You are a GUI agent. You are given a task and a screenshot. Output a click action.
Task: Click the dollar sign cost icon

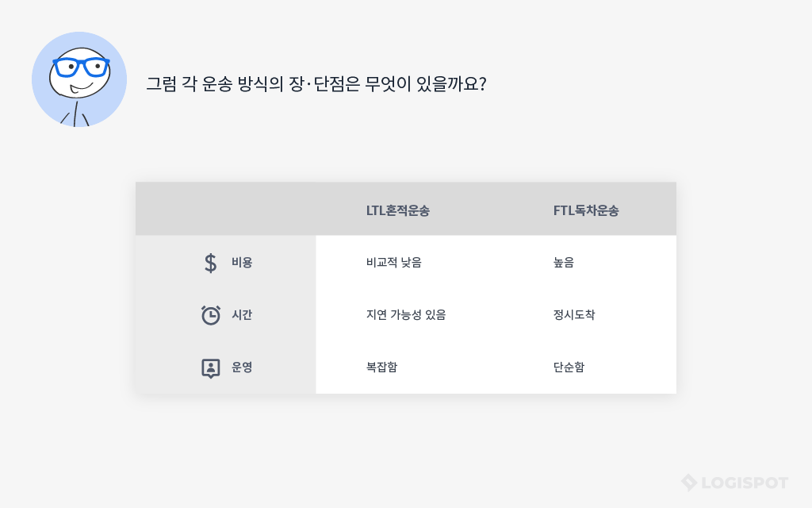point(210,263)
